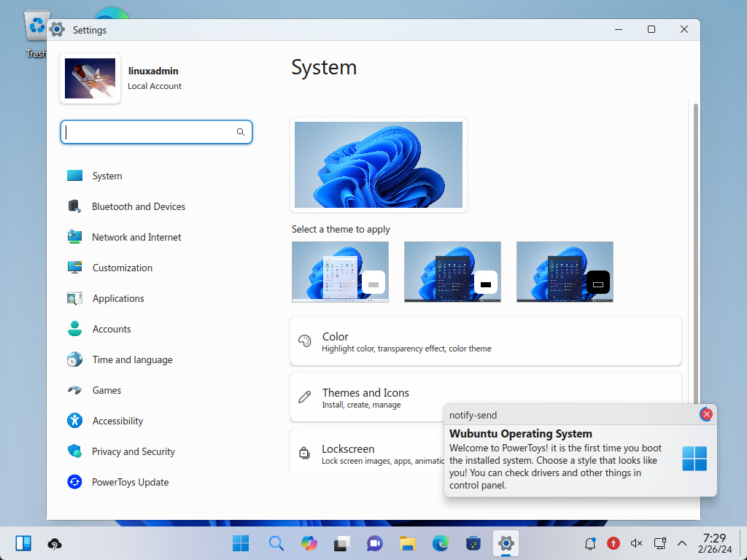This screenshot has height=560, width=747.
Task: Select the third theme with the black badge
Action: pyautogui.click(x=565, y=271)
